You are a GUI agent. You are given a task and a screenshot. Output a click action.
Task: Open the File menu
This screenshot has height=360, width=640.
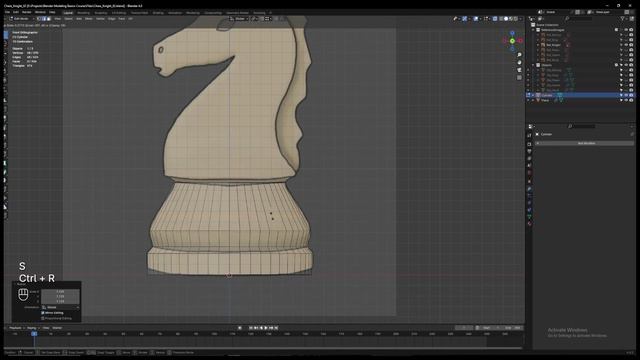pyautogui.click(x=7, y=12)
